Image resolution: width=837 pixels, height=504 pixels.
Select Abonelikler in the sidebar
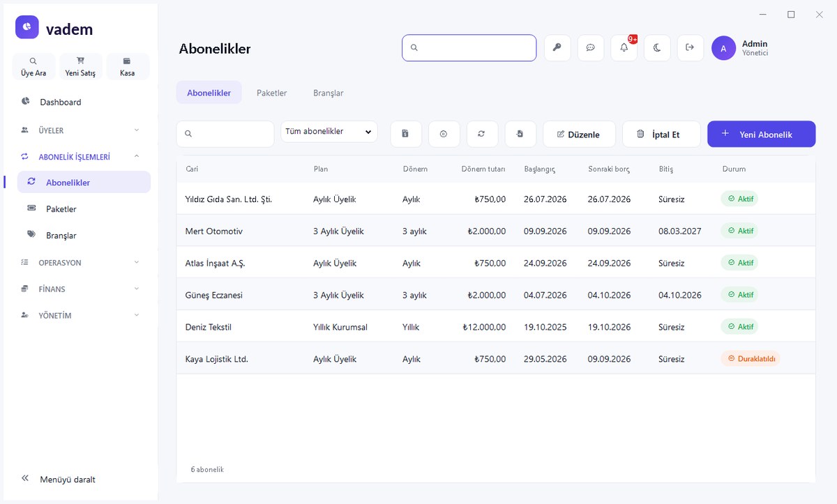[84, 182]
